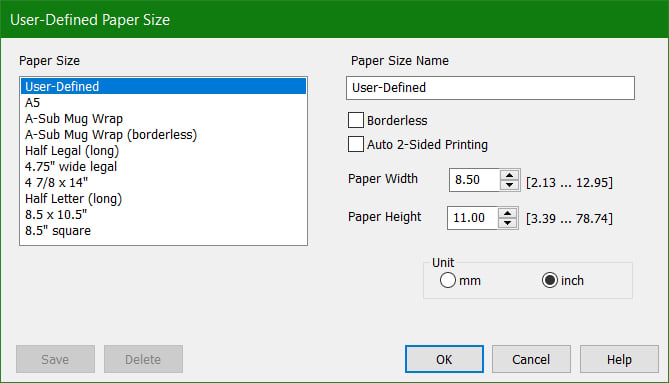Click the Paper Height value field

pos(473,218)
